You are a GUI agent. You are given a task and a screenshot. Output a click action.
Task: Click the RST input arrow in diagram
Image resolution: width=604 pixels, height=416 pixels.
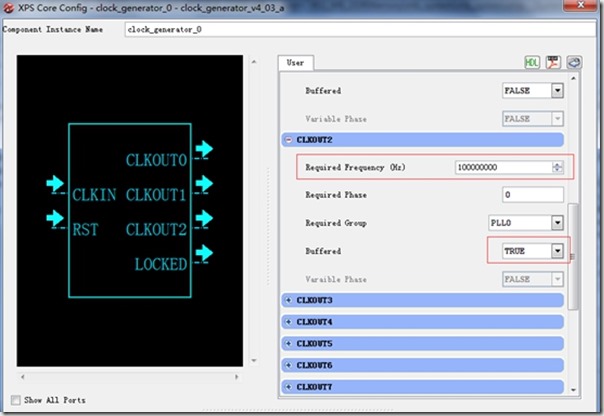55,218
